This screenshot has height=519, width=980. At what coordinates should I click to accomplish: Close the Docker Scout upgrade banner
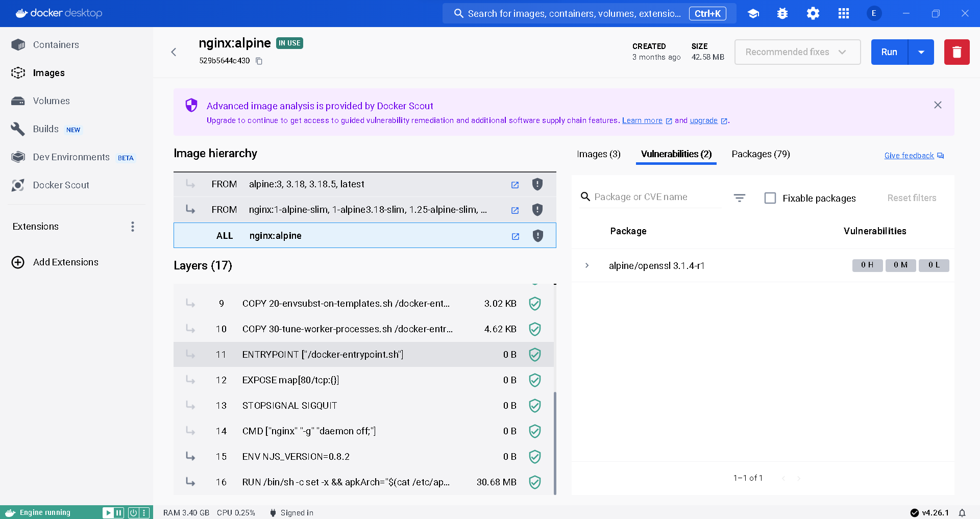[938, 105]
